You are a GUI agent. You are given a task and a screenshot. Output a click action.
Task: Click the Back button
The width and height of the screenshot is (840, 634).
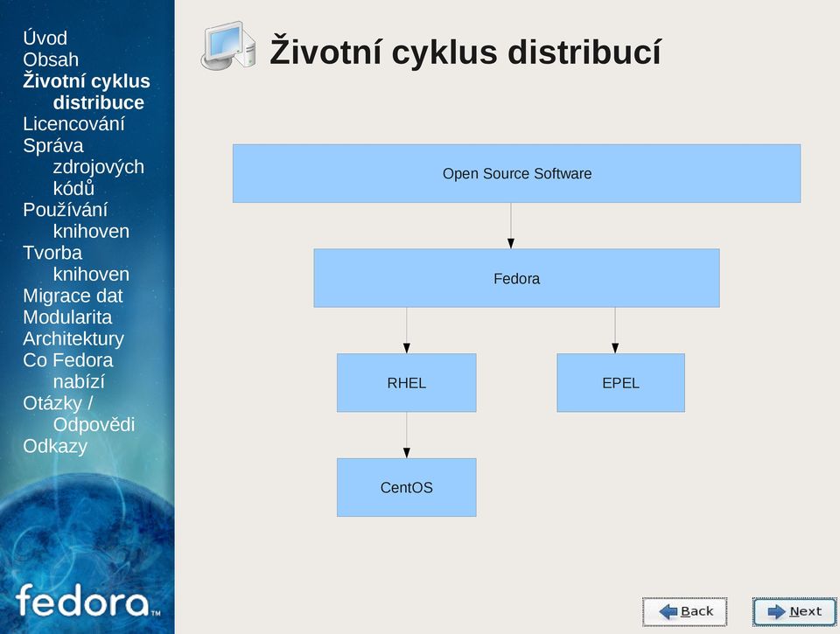684,611
